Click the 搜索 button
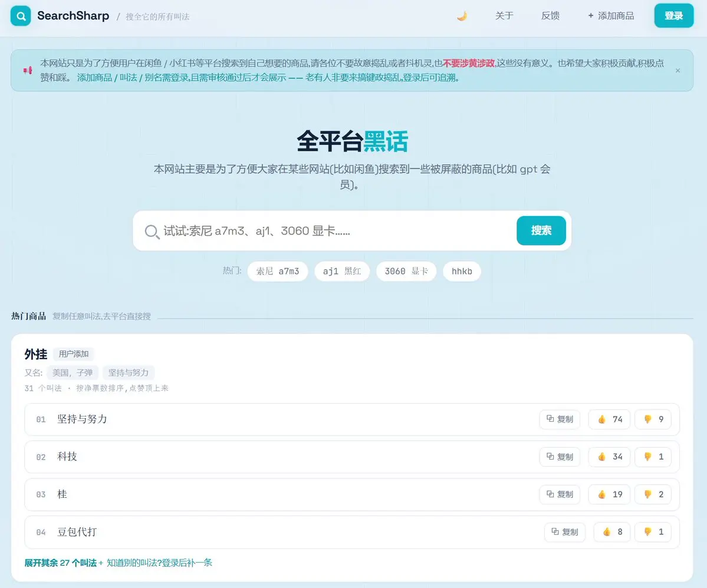This screenshot has width=707, height=588. click(x=541, y=231)
